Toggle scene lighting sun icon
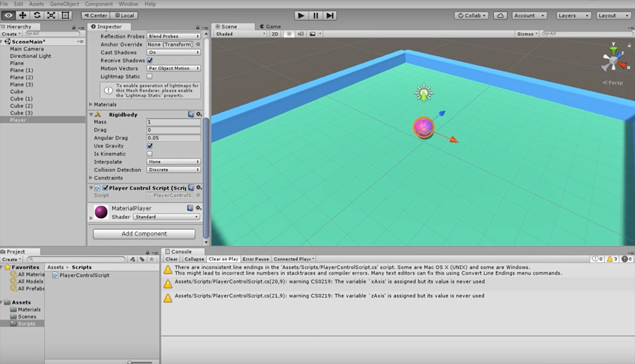 (x=289, y=34)
